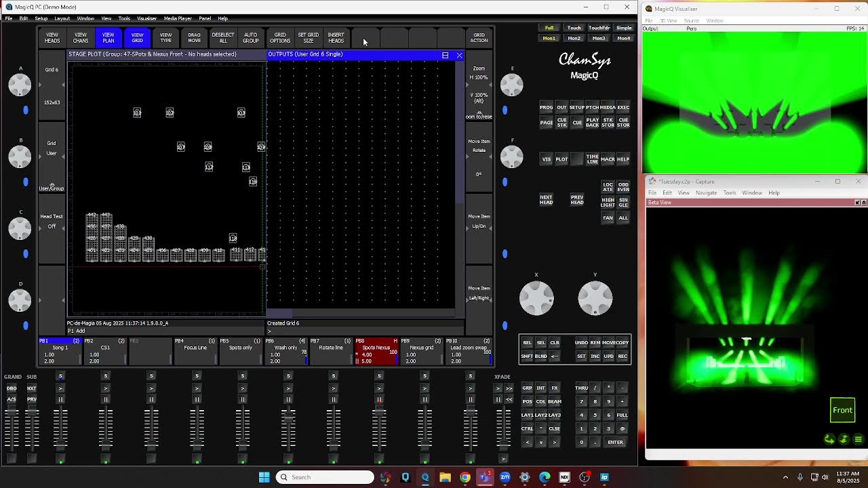Open the PTCH patch window button
Image resolution: width=868 pixels, height=488 pixels.
pyautogui.click(x=592, y=107)
